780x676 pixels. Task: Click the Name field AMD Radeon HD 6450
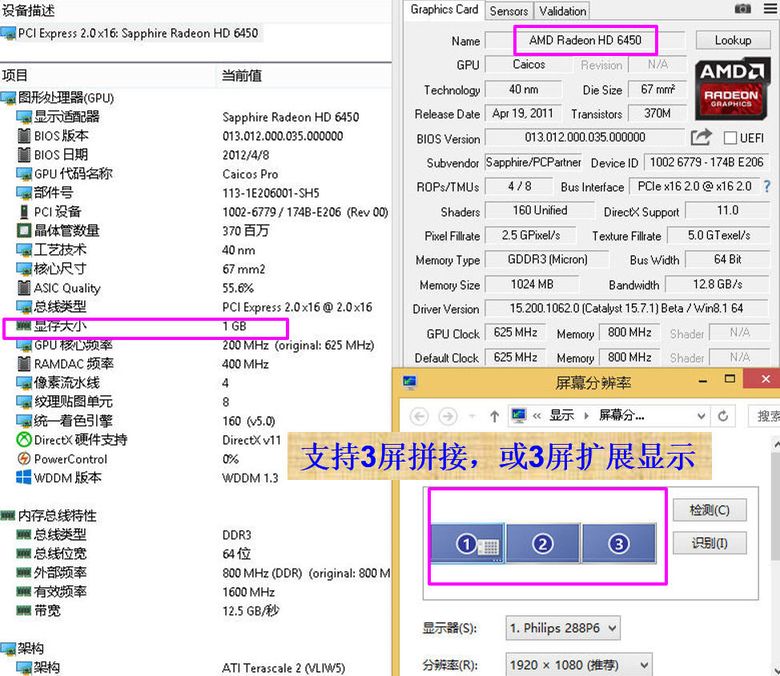[585, 40]
